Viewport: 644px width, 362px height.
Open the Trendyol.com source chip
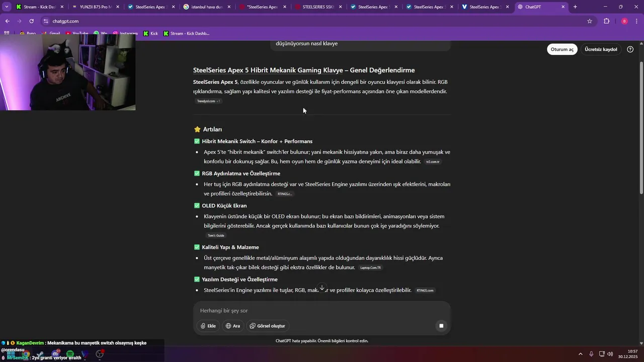[208, 101]
